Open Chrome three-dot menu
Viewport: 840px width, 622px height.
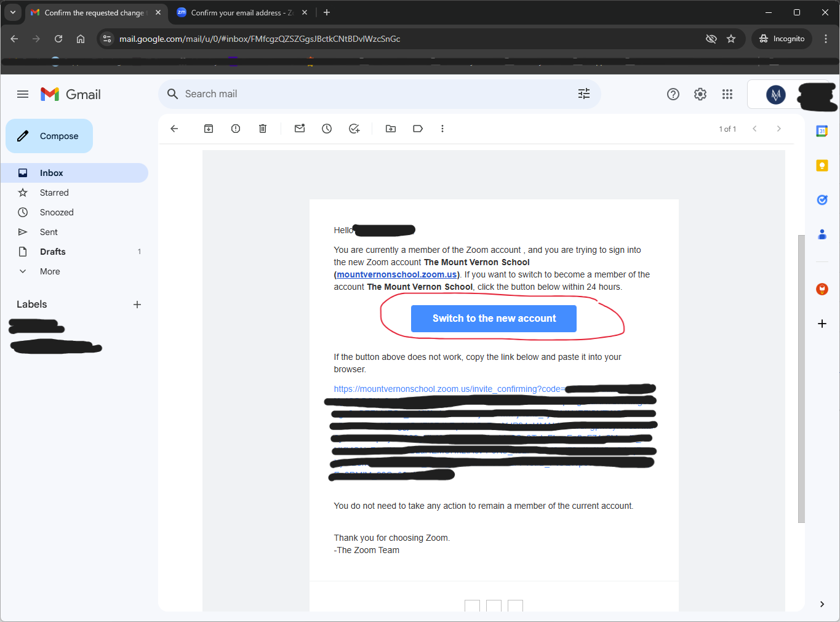click(826, 39)
